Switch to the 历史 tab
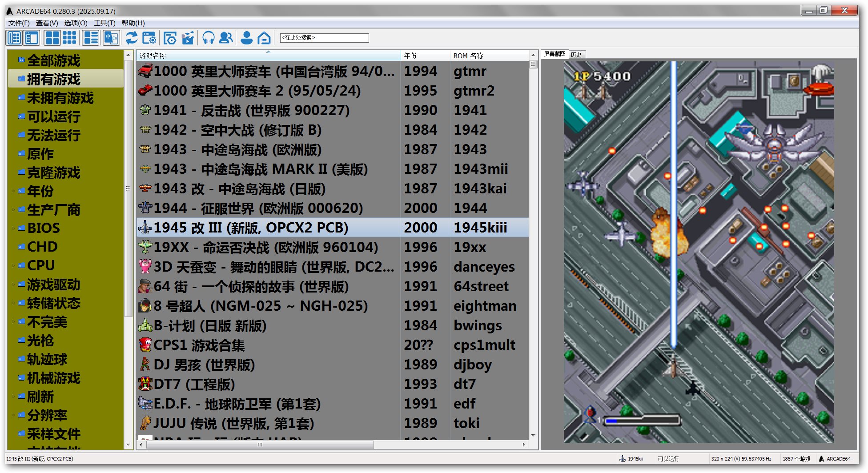This screenshot has width=868, height=473. point(576,55)
